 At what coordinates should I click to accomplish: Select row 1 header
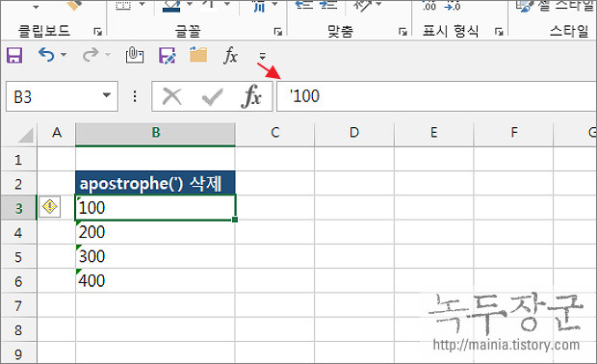tap(18, 160)
